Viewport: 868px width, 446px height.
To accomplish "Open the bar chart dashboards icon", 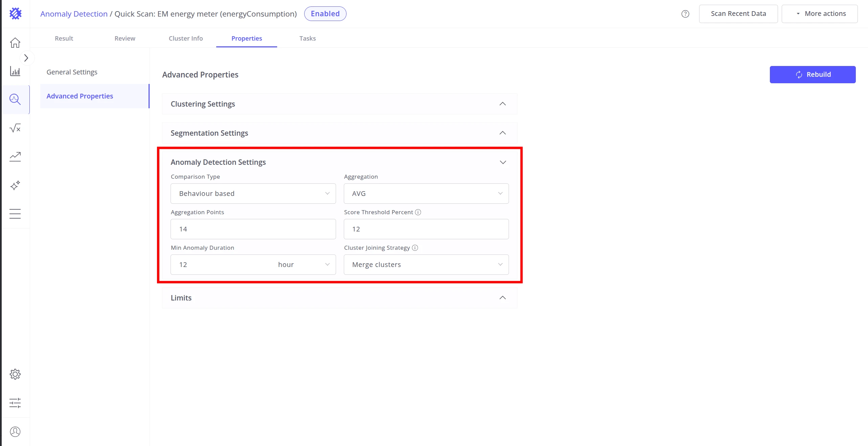I will (x=15, y=71).
